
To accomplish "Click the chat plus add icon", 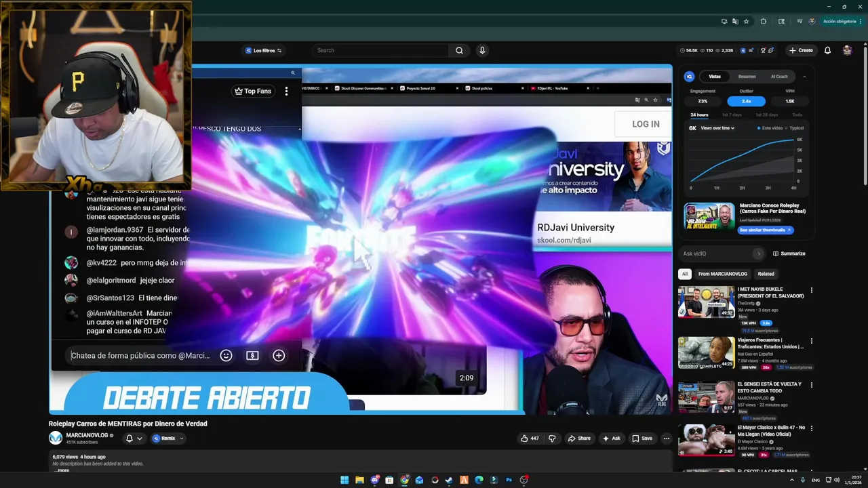I will (279, 355).
